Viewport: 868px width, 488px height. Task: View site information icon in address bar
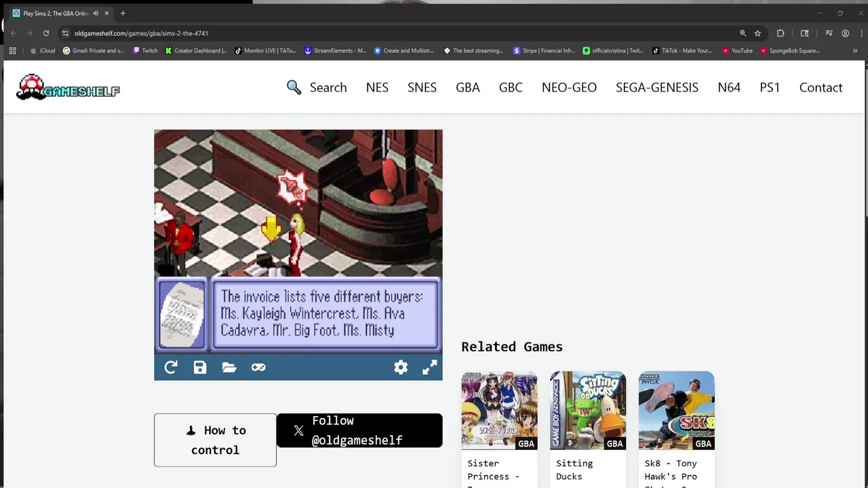click(65, 33)
